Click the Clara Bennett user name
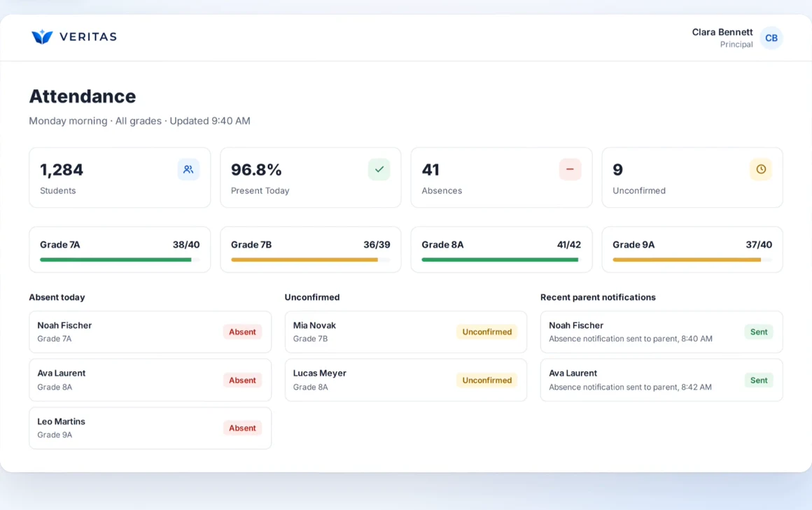This screenshot has width=812, height=510. click(722, 32)
